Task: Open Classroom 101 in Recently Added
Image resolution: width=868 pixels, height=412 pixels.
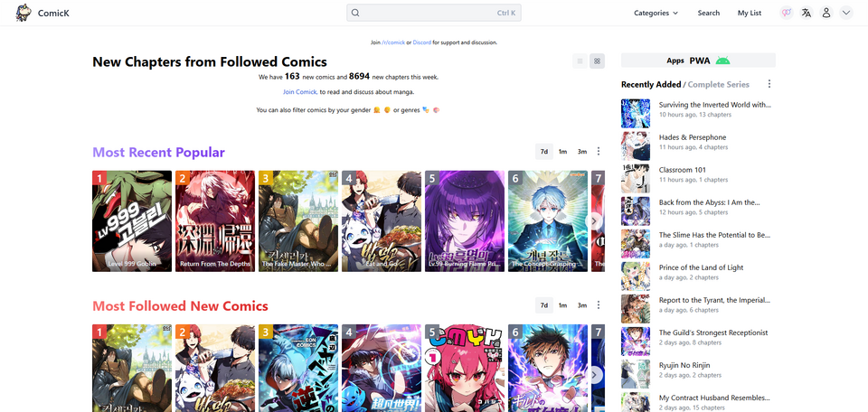Action: pyautogui.click(x=682, y=170)
